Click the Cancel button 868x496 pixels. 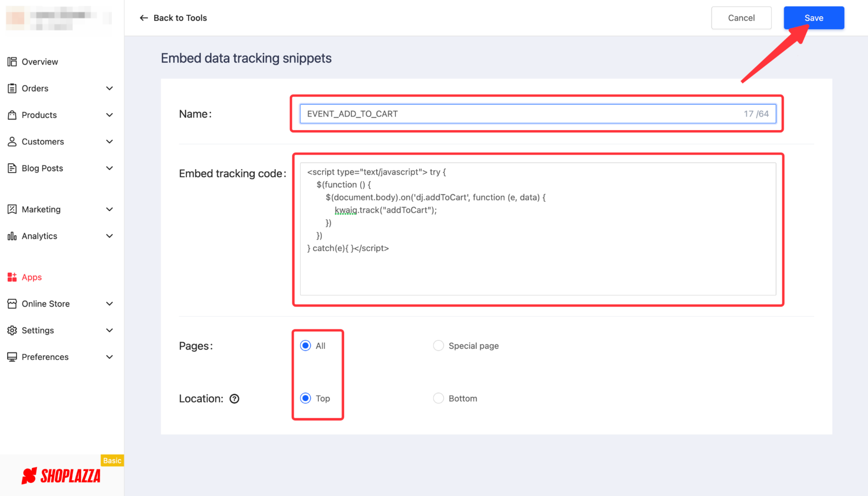click(742, 18)
